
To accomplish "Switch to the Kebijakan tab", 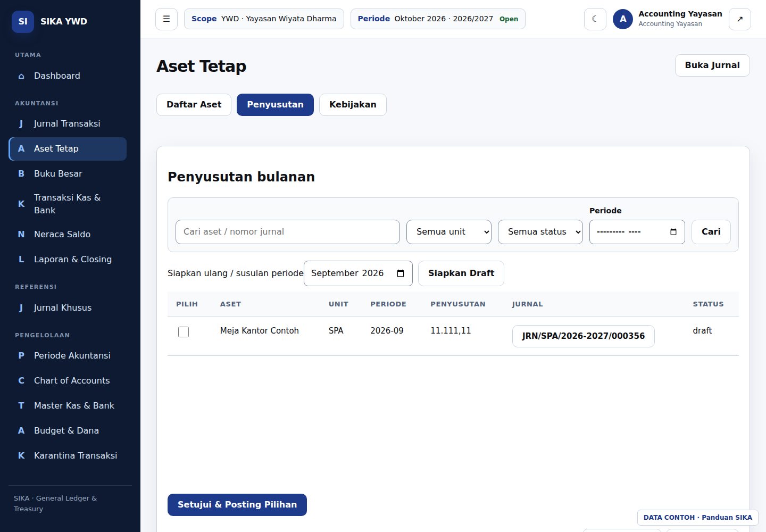I will click(x=353, y=105).
